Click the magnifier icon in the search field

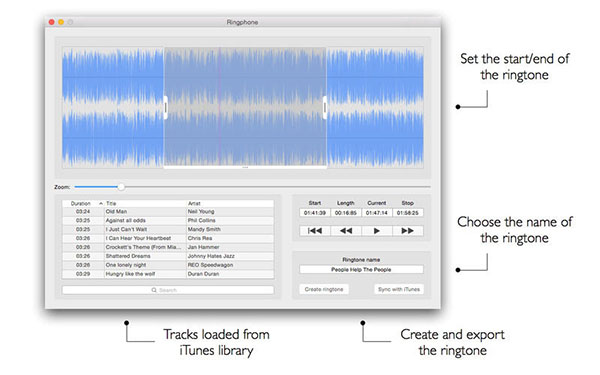154,290
